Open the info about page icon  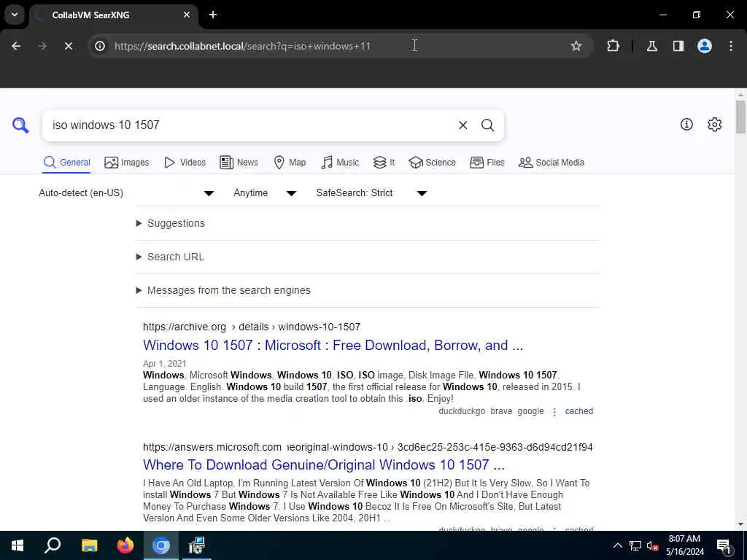[686, 125]
